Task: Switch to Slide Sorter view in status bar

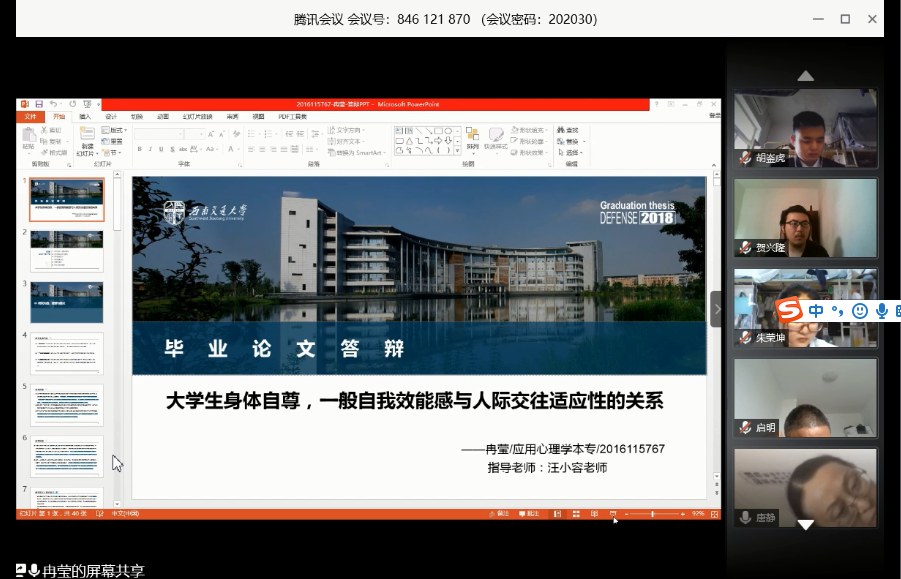Action: tap(578, 514)
